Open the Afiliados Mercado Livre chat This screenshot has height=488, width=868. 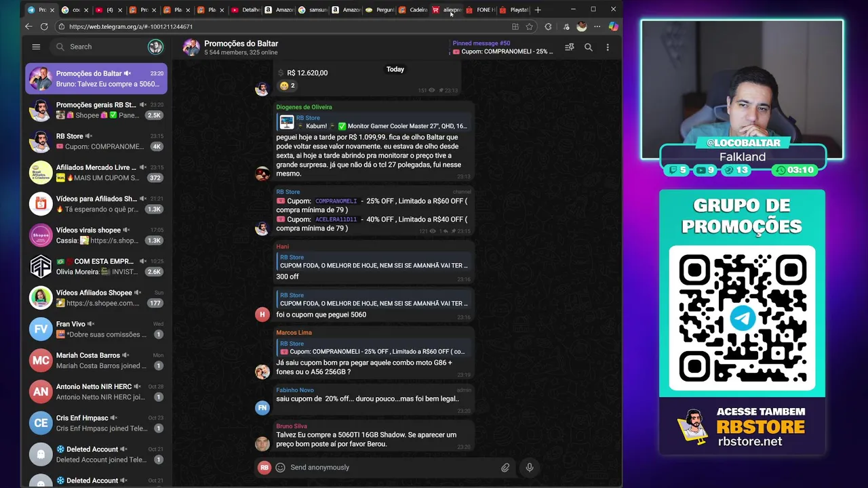pos(96,172)
